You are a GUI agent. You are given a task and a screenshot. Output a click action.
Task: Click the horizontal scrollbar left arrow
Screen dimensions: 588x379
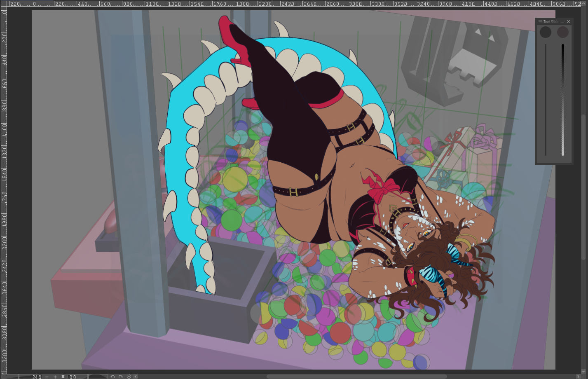pyautogui.click(x=136, y=377)
